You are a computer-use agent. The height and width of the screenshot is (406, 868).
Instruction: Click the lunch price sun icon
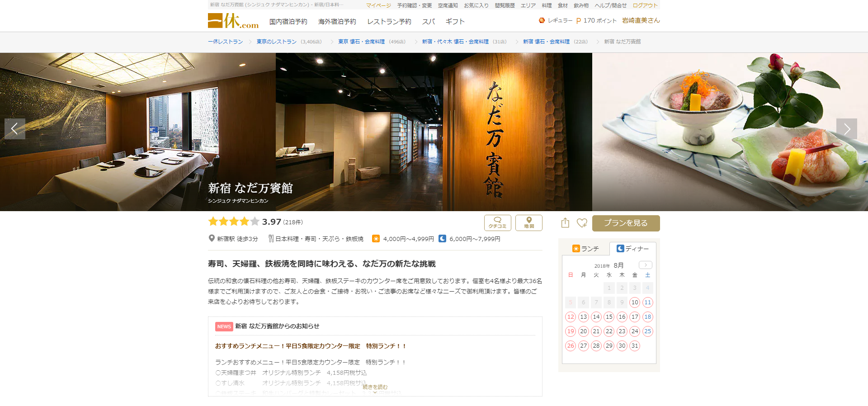click(376, 238)
